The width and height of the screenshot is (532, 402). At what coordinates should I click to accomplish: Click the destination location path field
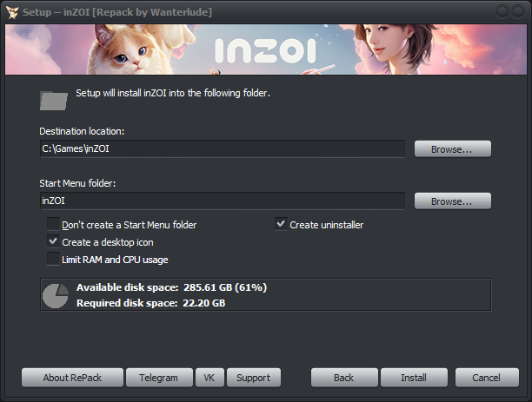coord(223,148)
